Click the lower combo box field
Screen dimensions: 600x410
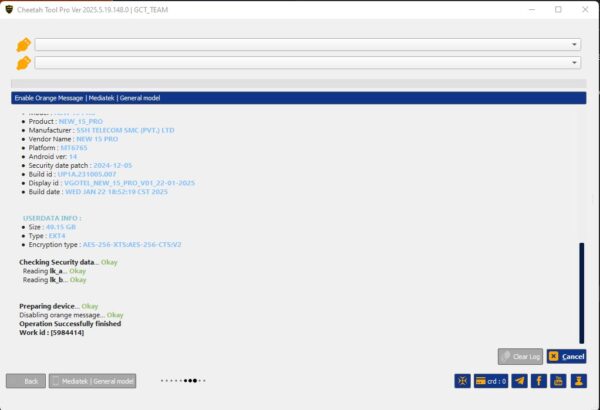(308, 62)
